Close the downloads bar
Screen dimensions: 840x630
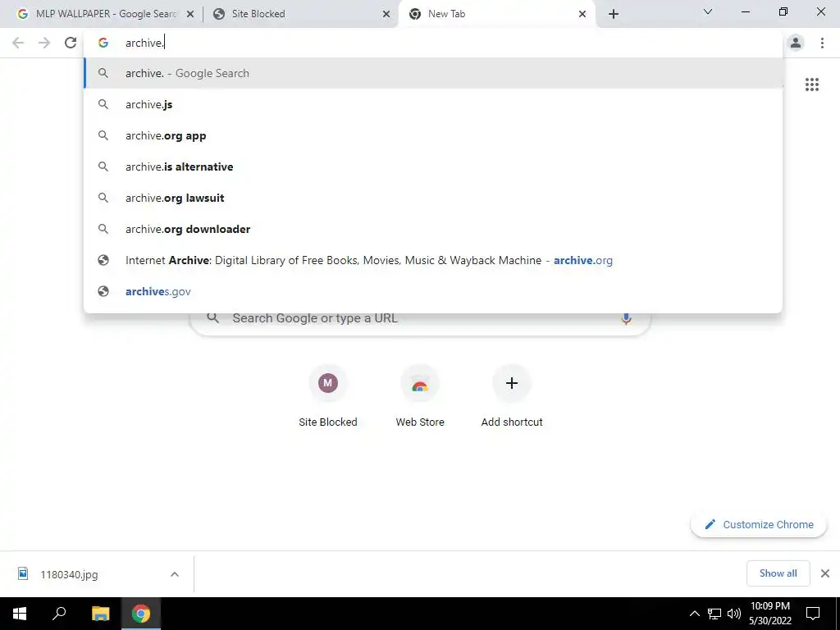(x=825, y=573)
